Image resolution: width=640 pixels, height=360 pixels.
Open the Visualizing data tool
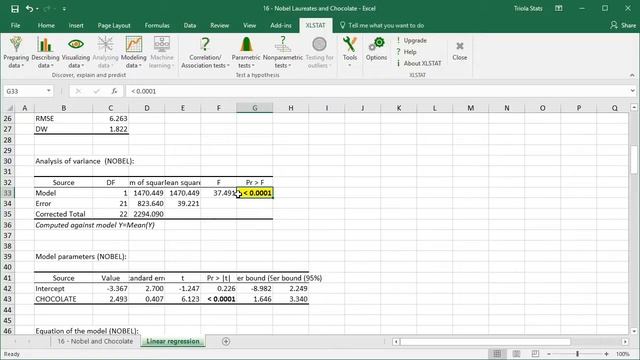point(76,52)
